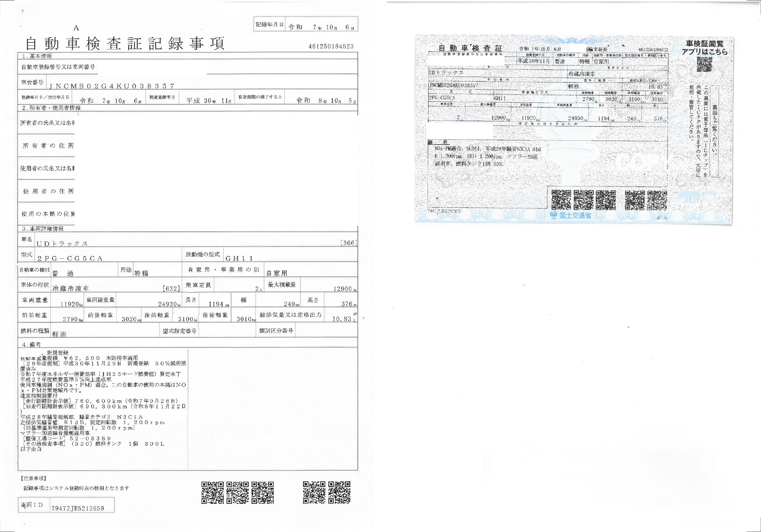Click the 車検証閲覧アプリはこちら text
Viewport: 761px width, 532px height.
[704, 48]
